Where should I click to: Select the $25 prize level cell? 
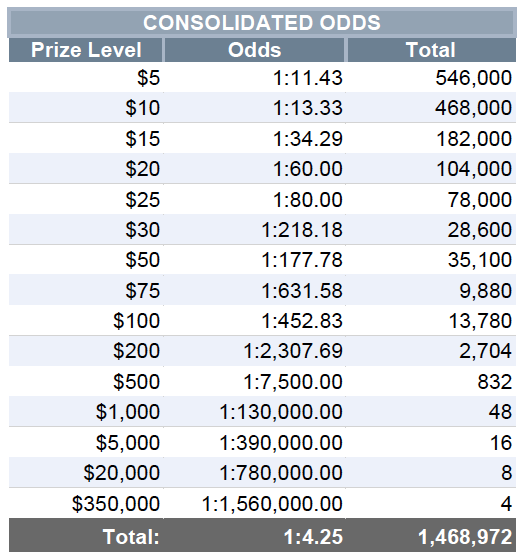click(x=86, y=199)
